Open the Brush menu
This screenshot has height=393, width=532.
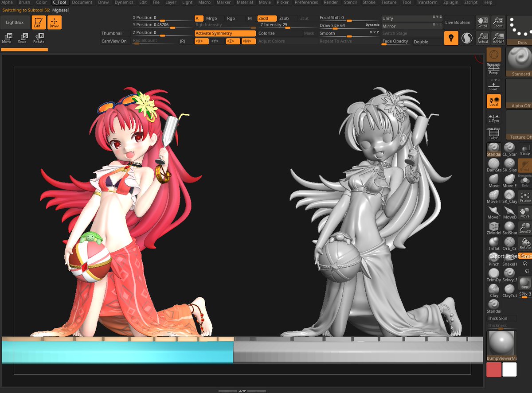24,2
